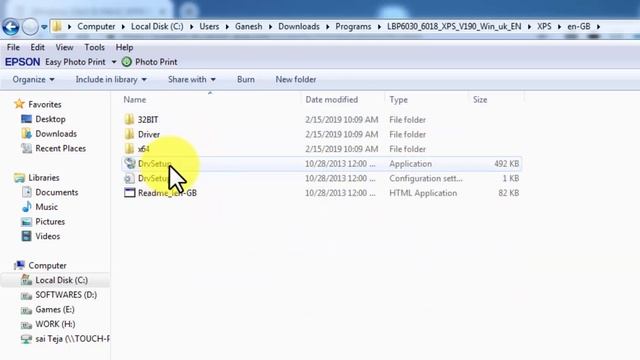Sort by the Date modified column header
The width and height of the screenshot is (640, 360).
click(x=331, y=100)
